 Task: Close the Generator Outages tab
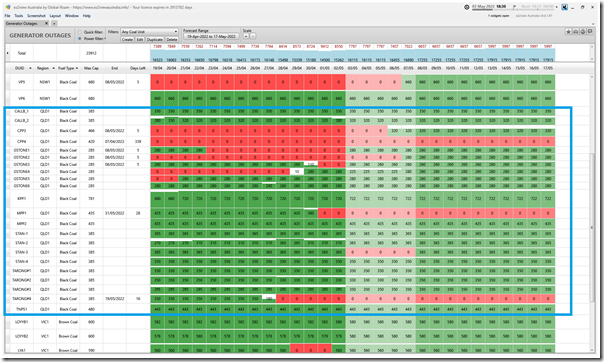(47, 23)
